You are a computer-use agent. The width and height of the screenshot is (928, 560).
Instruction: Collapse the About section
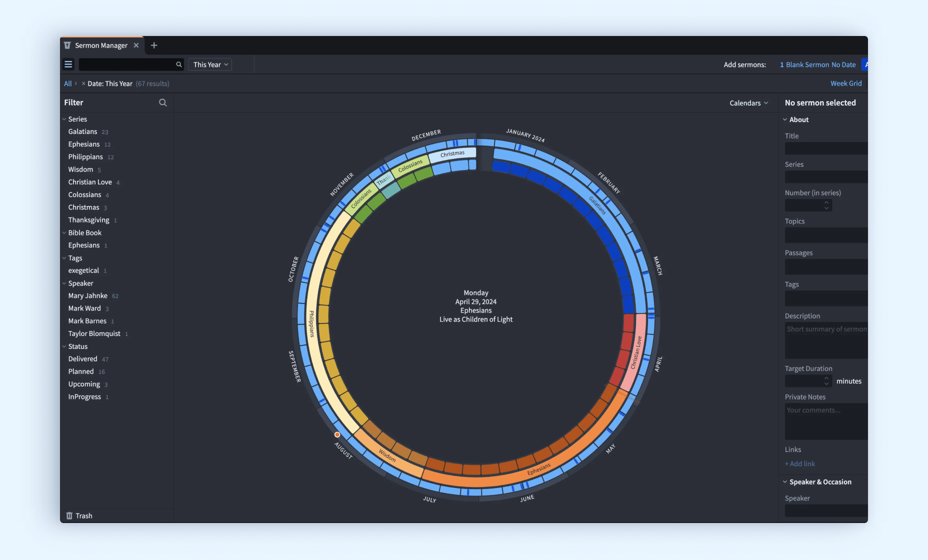coord(785,119)
